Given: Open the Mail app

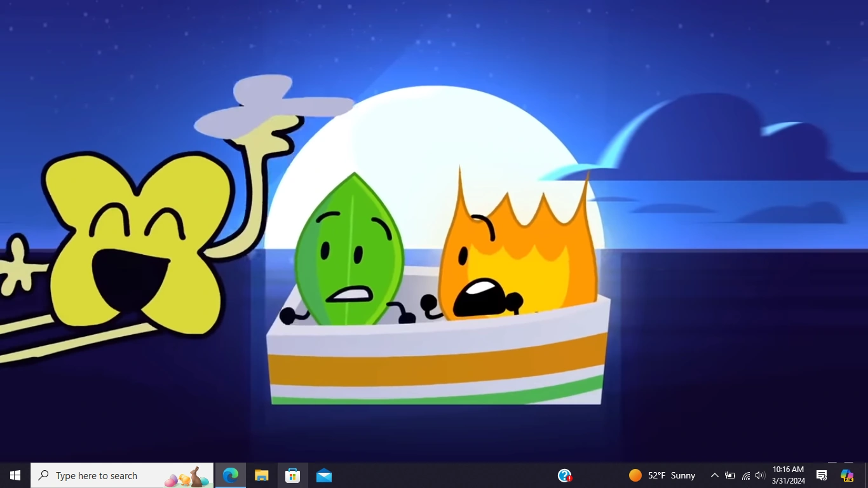Looking at the screenshot, I should point(323,475).
